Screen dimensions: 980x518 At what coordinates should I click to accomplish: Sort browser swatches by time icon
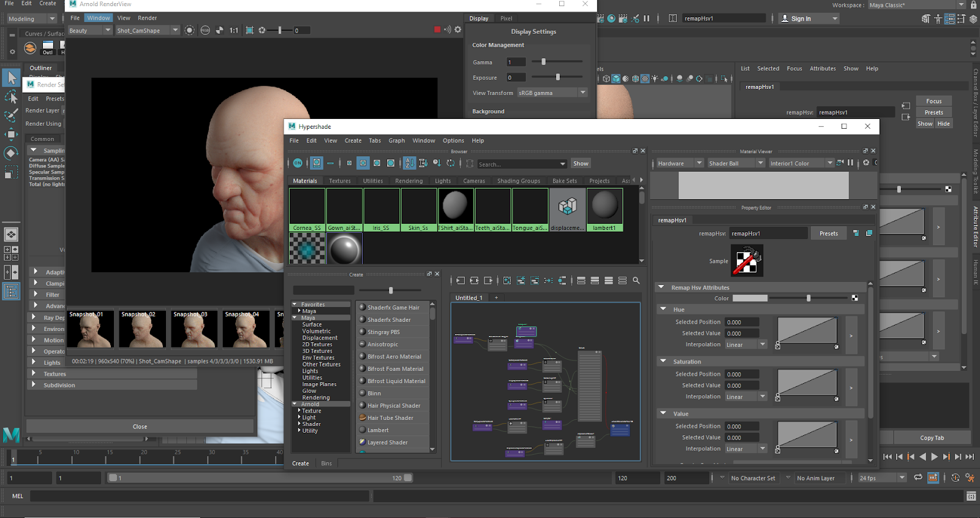tap(437, 163)
